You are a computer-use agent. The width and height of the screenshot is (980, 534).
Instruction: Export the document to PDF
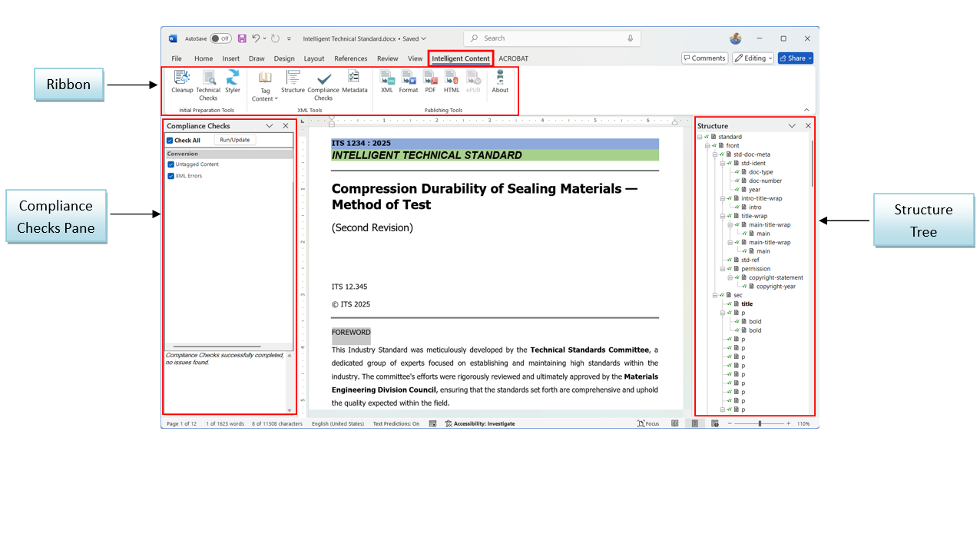tap(430, 82)
